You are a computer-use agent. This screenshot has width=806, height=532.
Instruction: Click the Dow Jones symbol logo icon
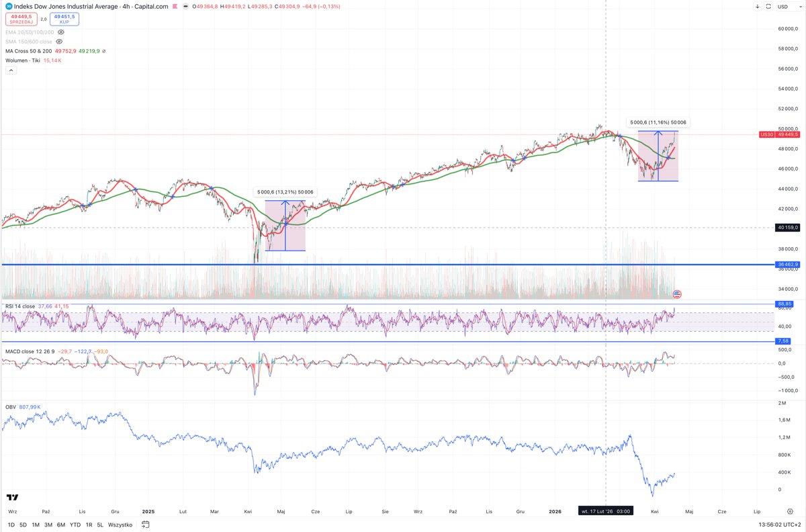click(x=8, y=7)
